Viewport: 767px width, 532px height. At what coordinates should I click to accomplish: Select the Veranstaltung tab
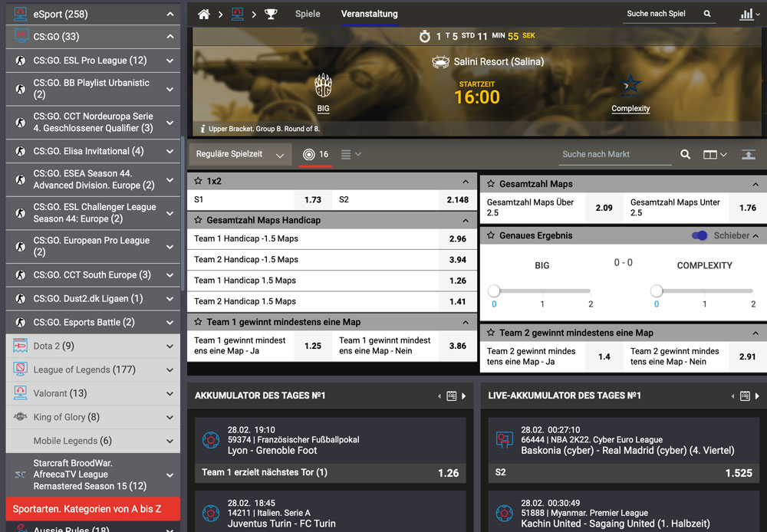point(369,14)
